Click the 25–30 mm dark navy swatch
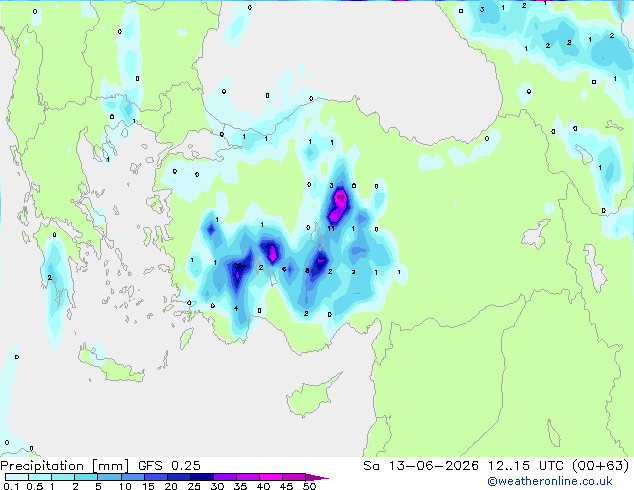The width and height of the screenshot is (634, 490). [201, 477]
